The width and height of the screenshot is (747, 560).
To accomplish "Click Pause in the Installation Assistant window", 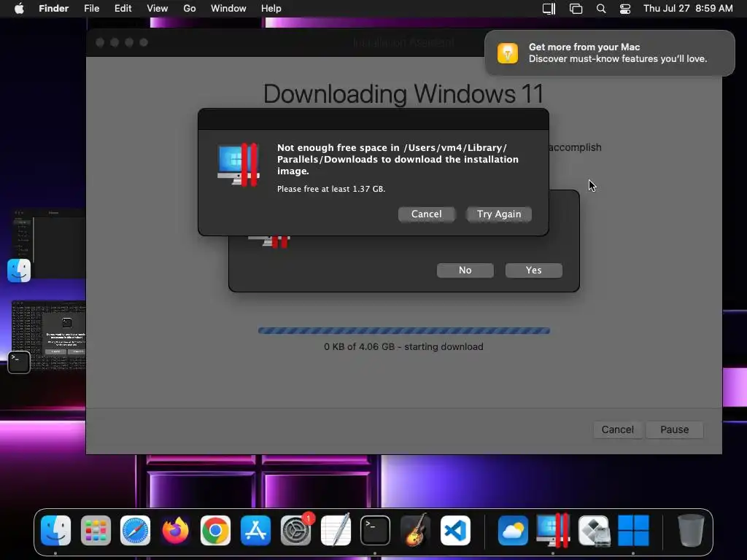I will coord(675,429).
